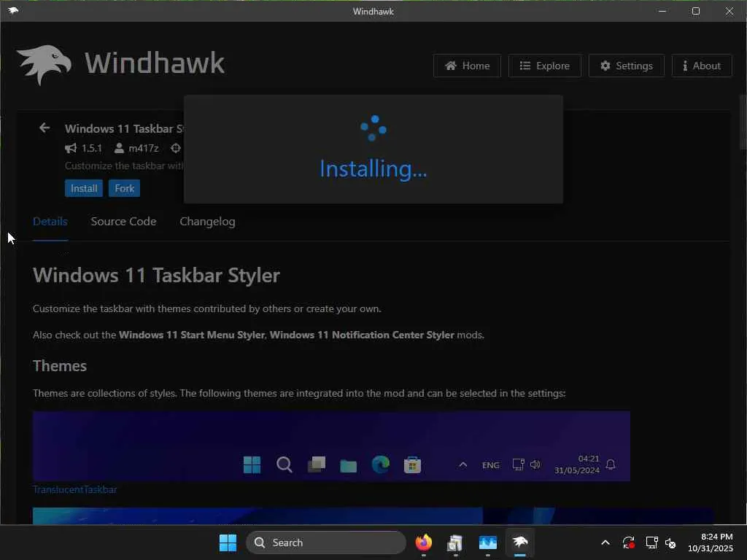Viewport: 747px width, 560px height.
Task: Click the Windows 11 Taskbar Styler heading
Action: click(156, 275)
